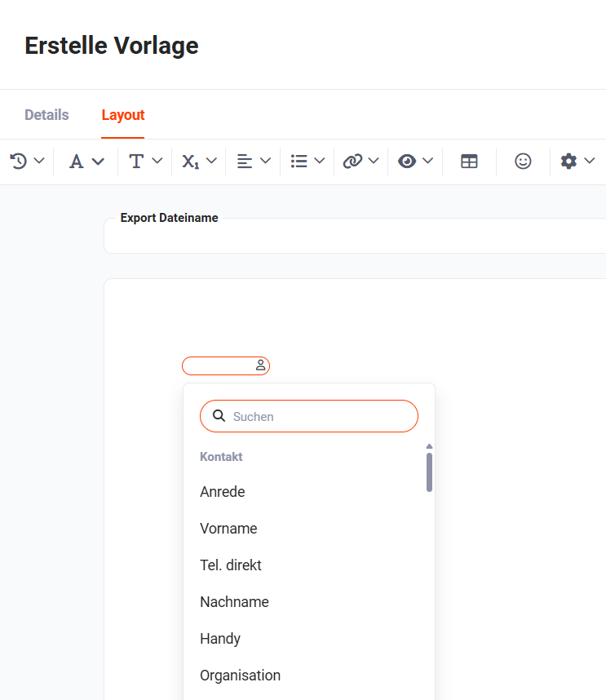Expand the link options chevron
Screen dimensions: 606x700
374,161
